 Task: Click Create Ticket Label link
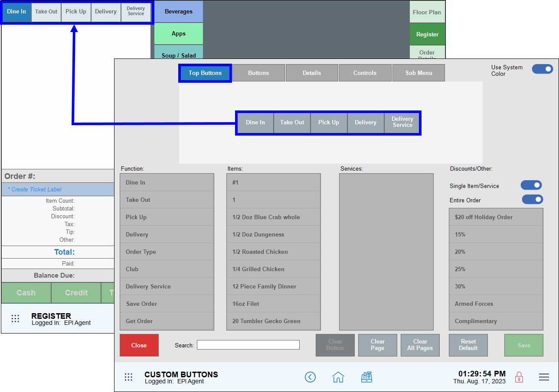coord(35,189)
